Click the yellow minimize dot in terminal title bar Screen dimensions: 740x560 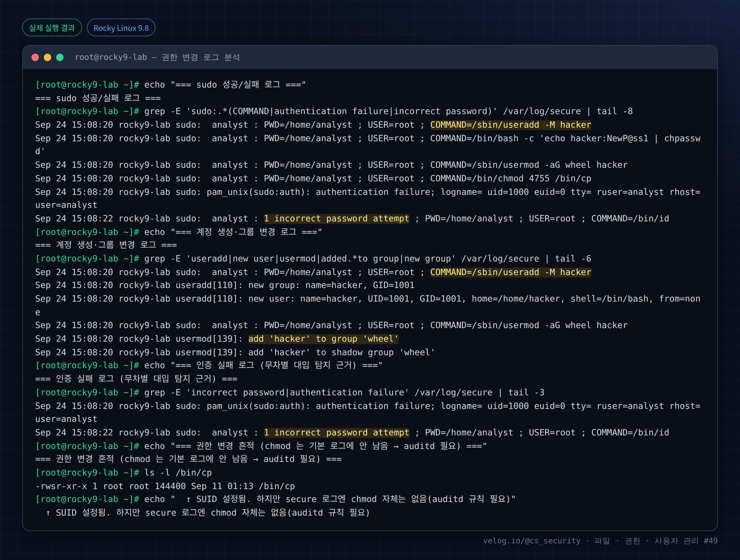(47, 58)
